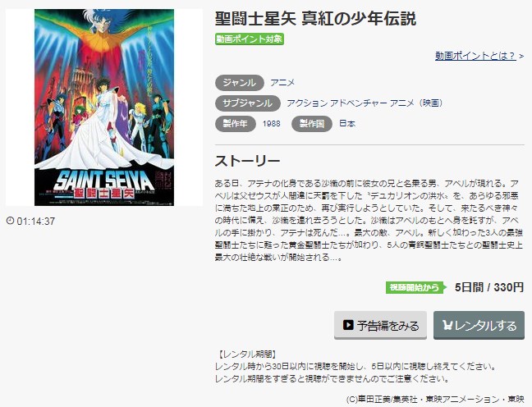532x407 pixels.
Task: Click the レンタルする rental button
Action: (x=479, y=325)
